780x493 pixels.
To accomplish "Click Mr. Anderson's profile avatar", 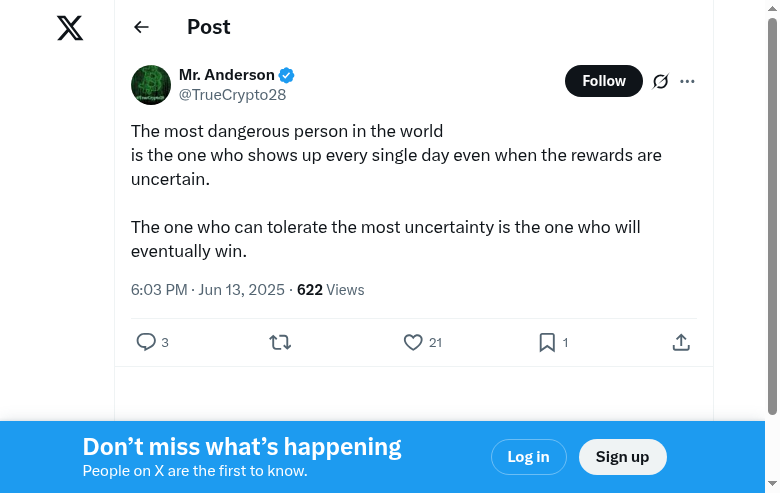I will [151, 85].
